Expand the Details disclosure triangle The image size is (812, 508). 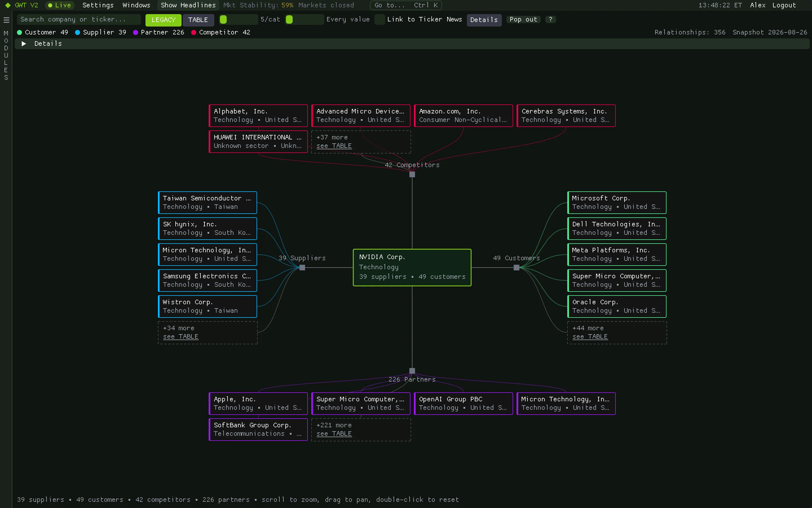pos(23,44)
